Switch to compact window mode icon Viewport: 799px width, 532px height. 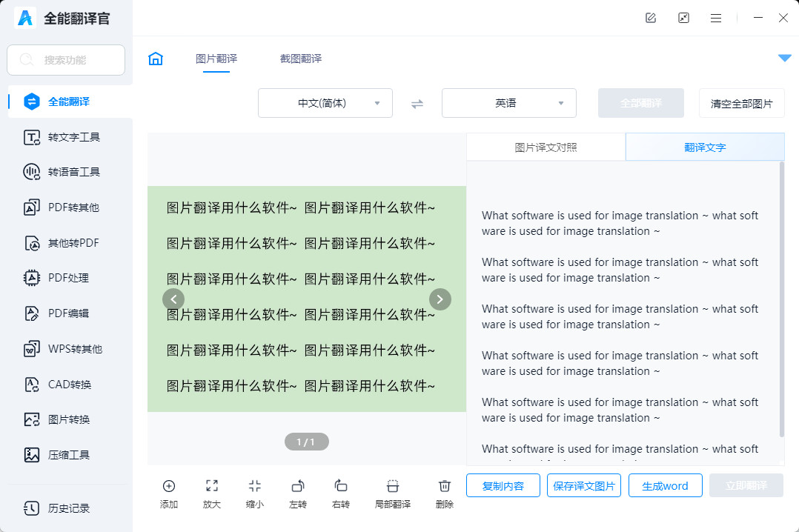coord(683,18)
